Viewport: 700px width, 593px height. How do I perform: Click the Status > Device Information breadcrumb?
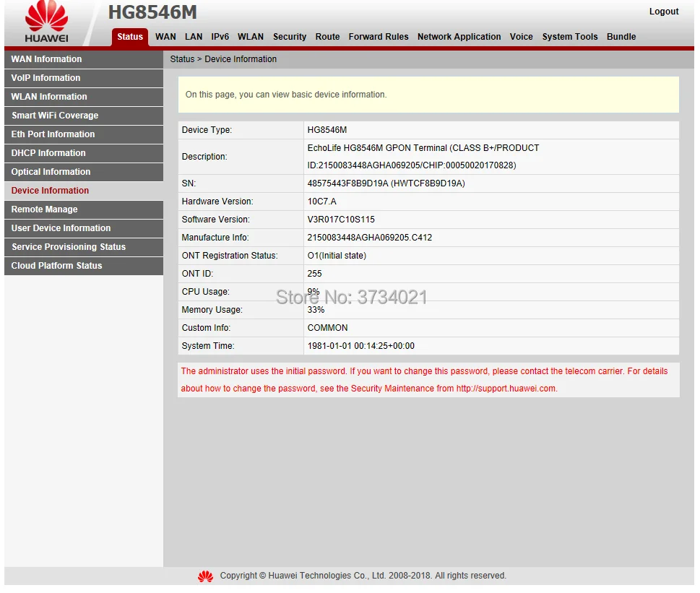click(223, 59)
